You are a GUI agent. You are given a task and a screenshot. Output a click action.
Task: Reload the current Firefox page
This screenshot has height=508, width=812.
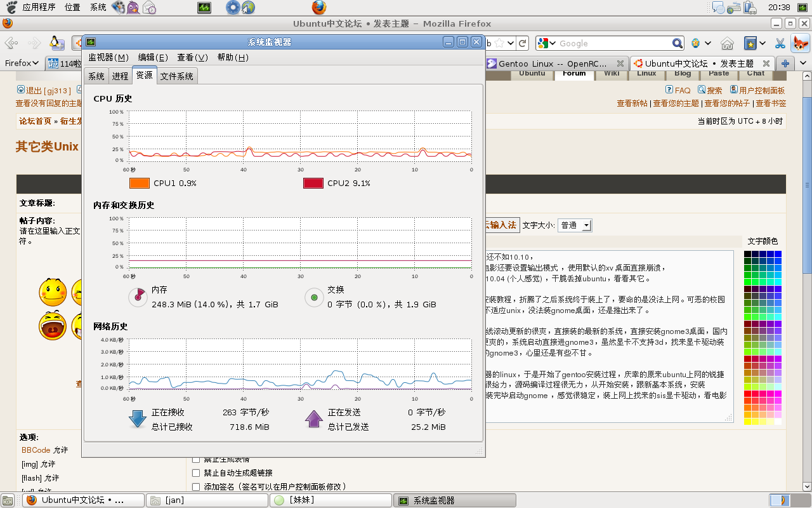tap(523, 43)
